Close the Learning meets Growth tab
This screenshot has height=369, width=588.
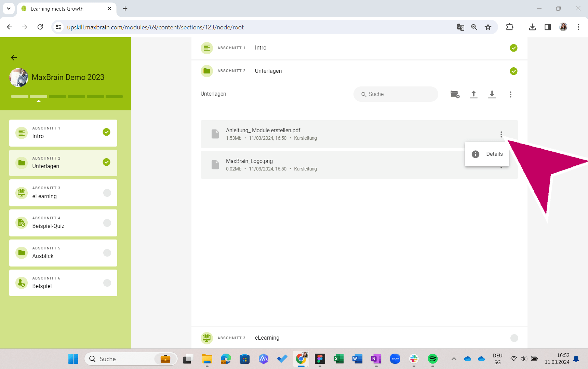[109, 9]
